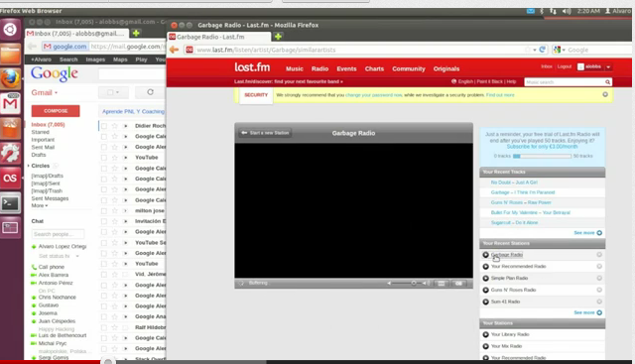Open a new tab with green plus

tap(278, 37)
